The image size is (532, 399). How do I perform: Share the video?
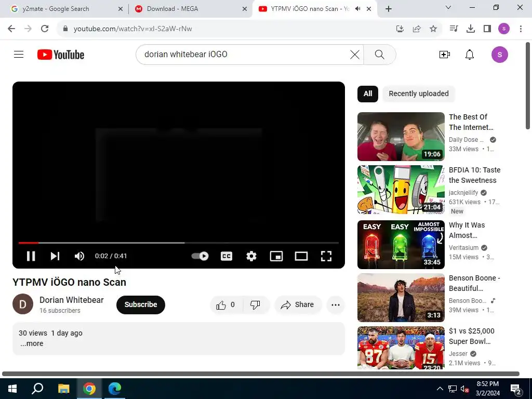(297, 304)
